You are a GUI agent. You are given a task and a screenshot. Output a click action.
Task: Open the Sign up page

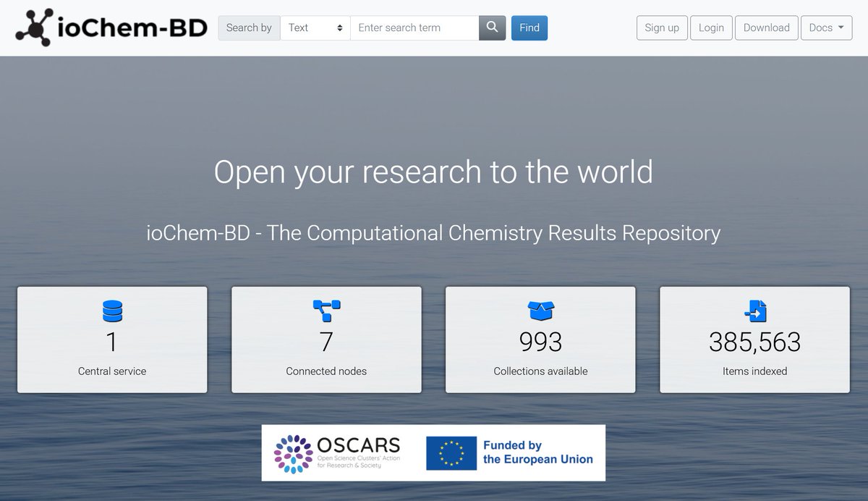pos(662,28)
